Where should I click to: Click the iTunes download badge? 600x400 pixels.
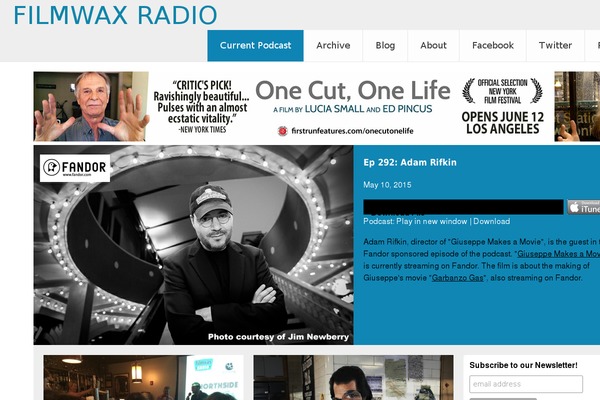click(584, 207)
